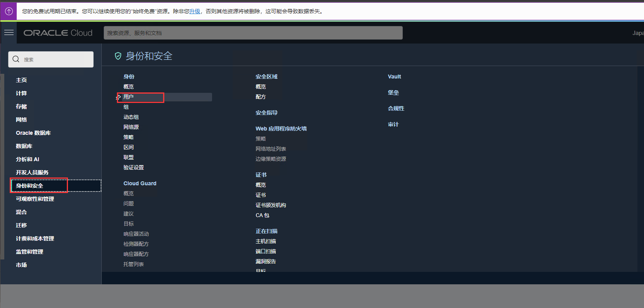Go to 联盟 federation page

[x=129, y=157]
